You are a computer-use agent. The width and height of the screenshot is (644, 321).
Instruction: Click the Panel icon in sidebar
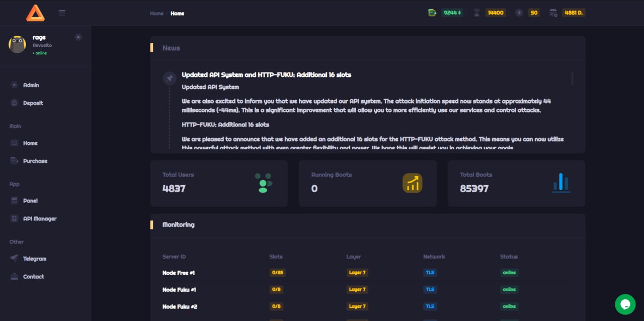[14, 201]
